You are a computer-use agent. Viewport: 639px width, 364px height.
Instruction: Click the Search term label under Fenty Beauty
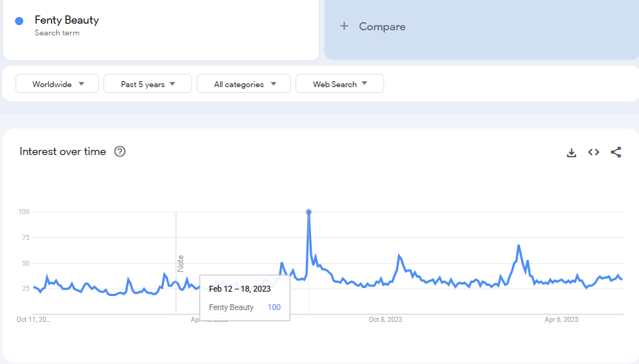pos(57,33)
